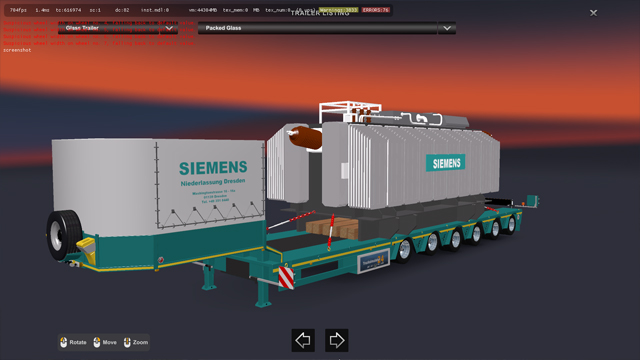Click the Rotate mouse hint icon
640x360 pixels.
point(64,342)
